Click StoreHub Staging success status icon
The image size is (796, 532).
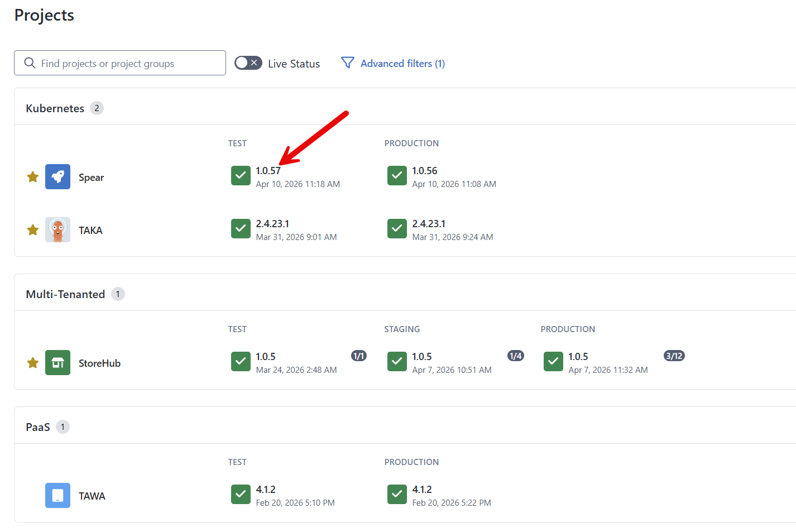[397, 361]
